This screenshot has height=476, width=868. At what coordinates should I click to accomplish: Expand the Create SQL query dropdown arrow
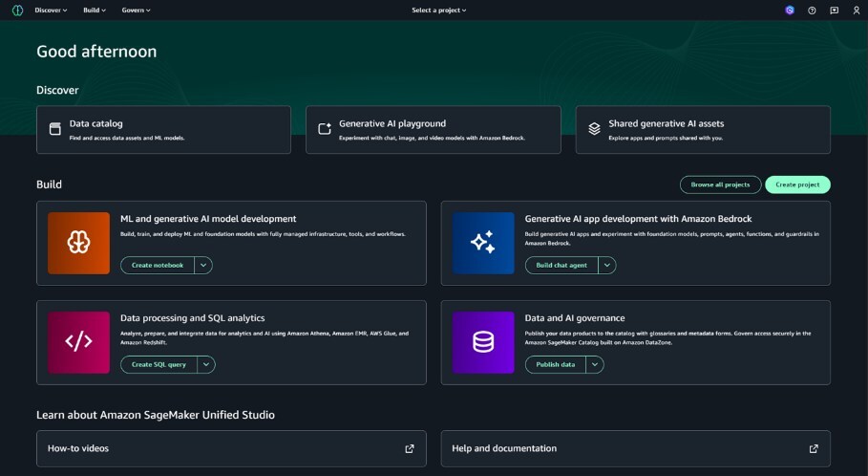pyautogui.click(x=207, y=364)
